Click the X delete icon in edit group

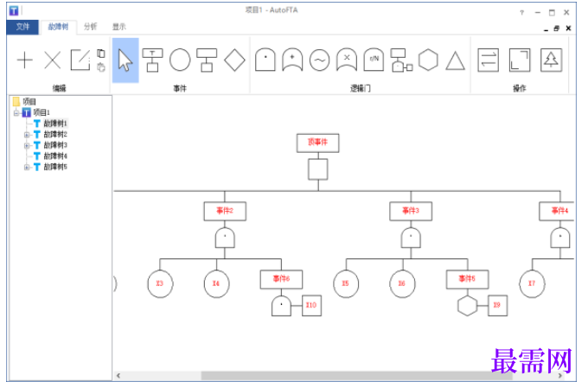click(x=52, y=60)
